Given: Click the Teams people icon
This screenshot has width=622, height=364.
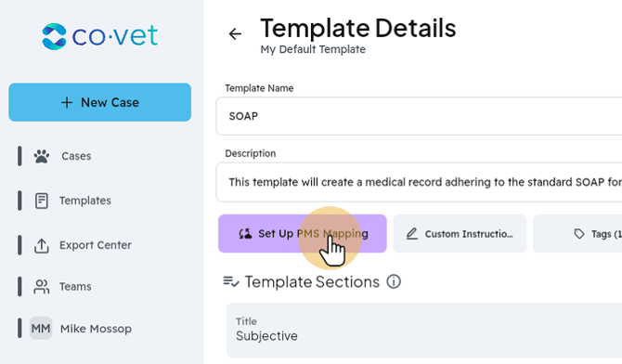Looking at the screenshot, I should 41,287.
